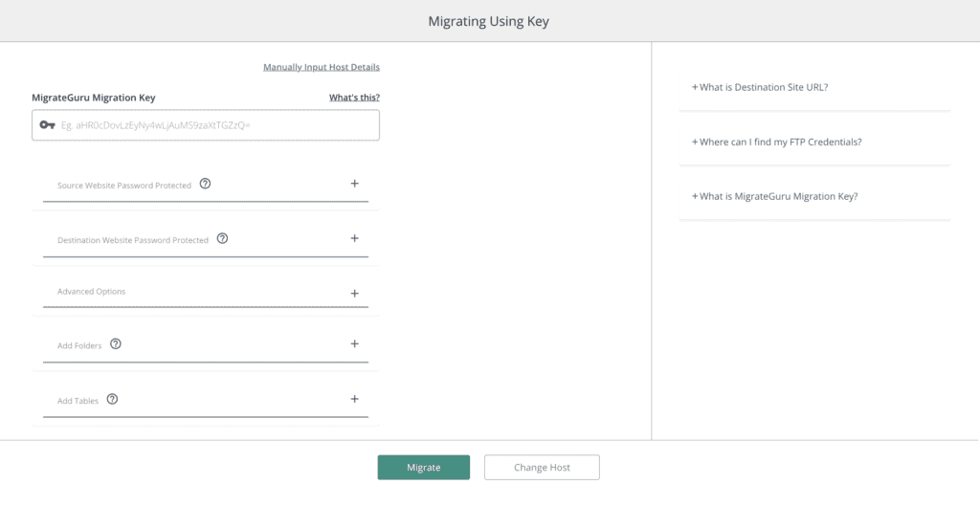
Task: Open help icon beside Add Folders
Action: point(115,344)
